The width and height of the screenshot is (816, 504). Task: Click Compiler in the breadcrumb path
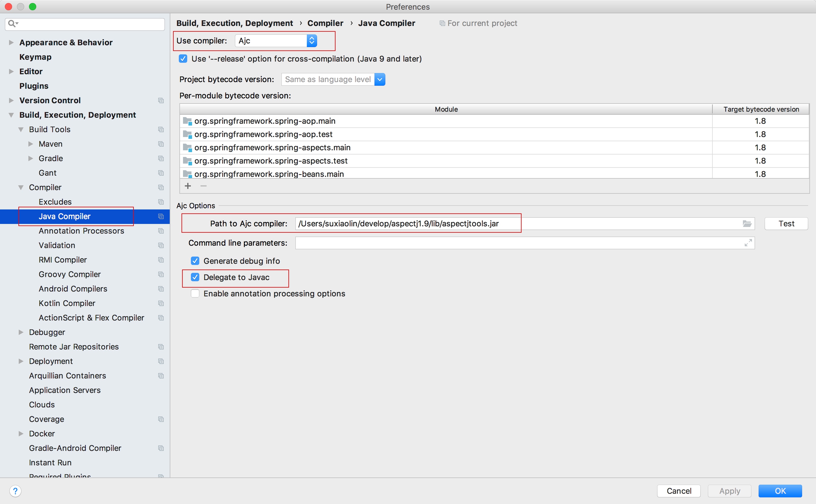point(325,23)
